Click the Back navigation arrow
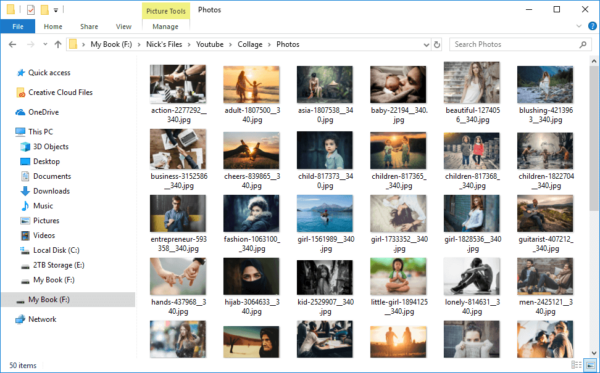The height and width of the screenshot is (373, 600). click(13, 44)
